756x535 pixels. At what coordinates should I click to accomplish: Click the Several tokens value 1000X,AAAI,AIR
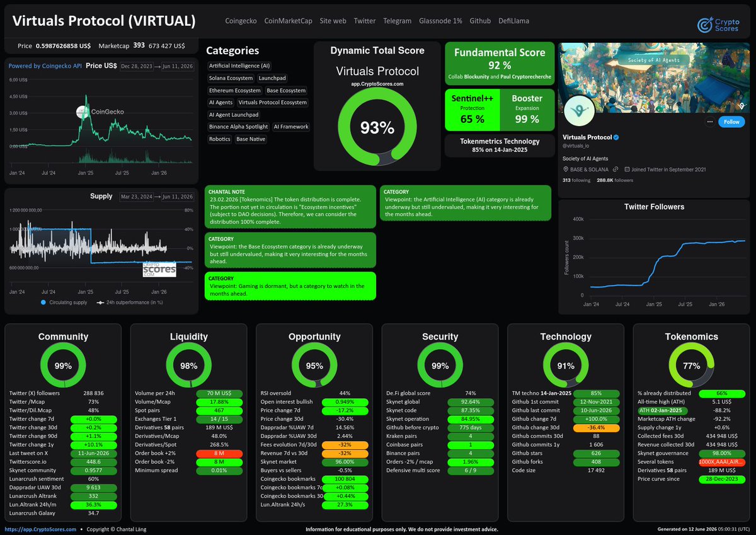click(721, 461)
